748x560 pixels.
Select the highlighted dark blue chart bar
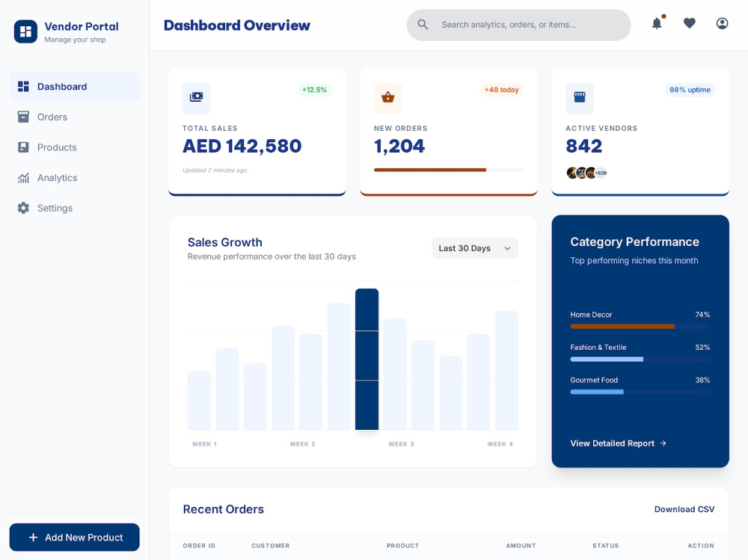(x=367, y=359)
